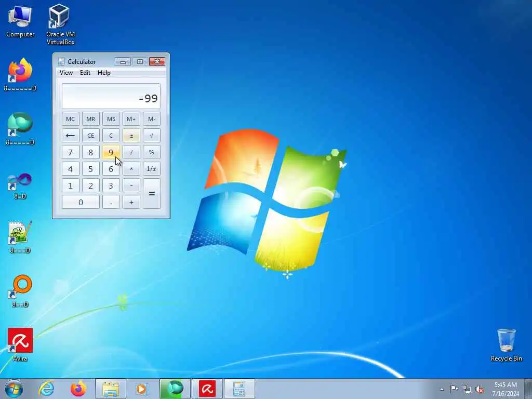
Task: Open the Calculator View menu
Action: pyautogui.click(x=66, y=73)
